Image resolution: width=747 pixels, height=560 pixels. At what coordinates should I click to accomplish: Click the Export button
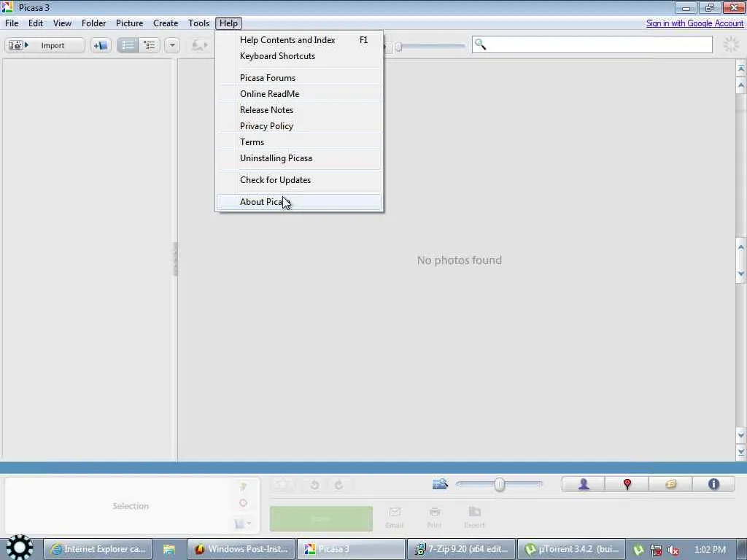coord(474,518)
